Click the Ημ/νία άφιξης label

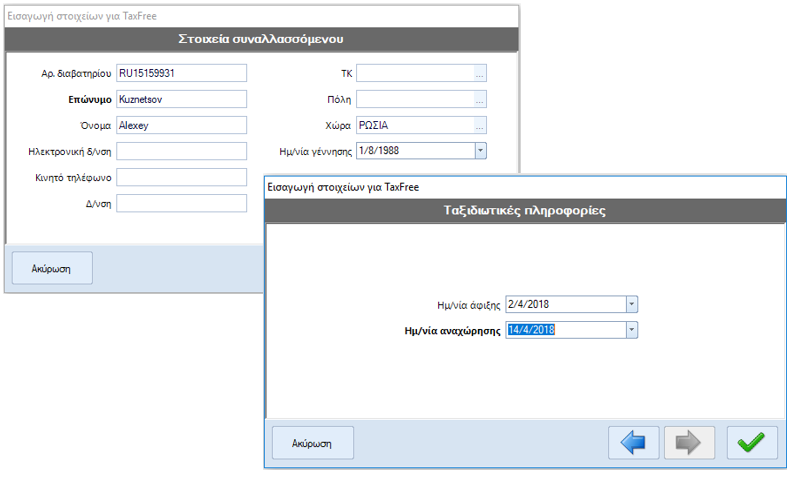469,305
